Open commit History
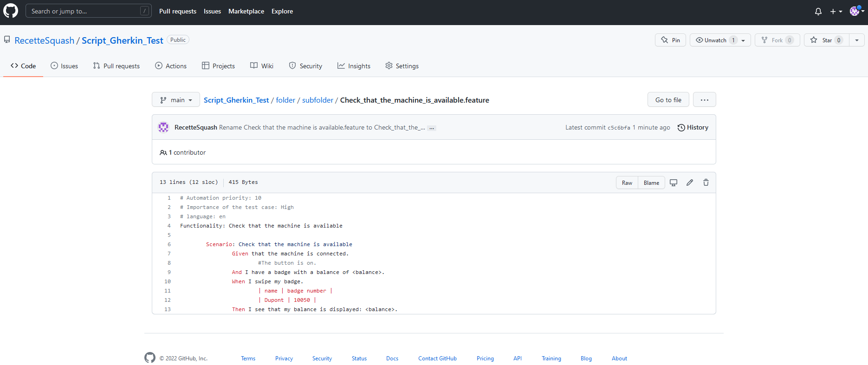This screenshot has height=365, width=868. [693, 127]
